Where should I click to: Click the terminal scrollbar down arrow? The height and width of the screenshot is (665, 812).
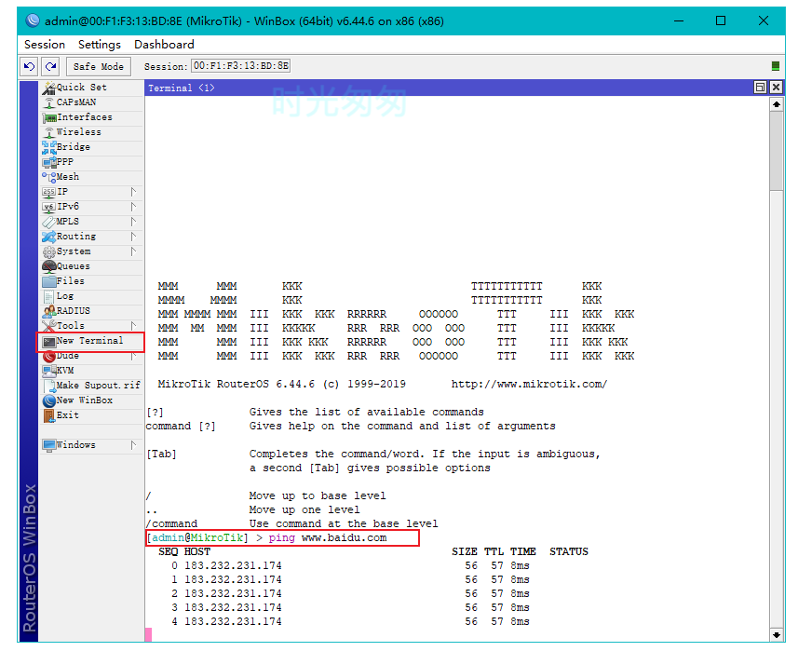[776, 634]
